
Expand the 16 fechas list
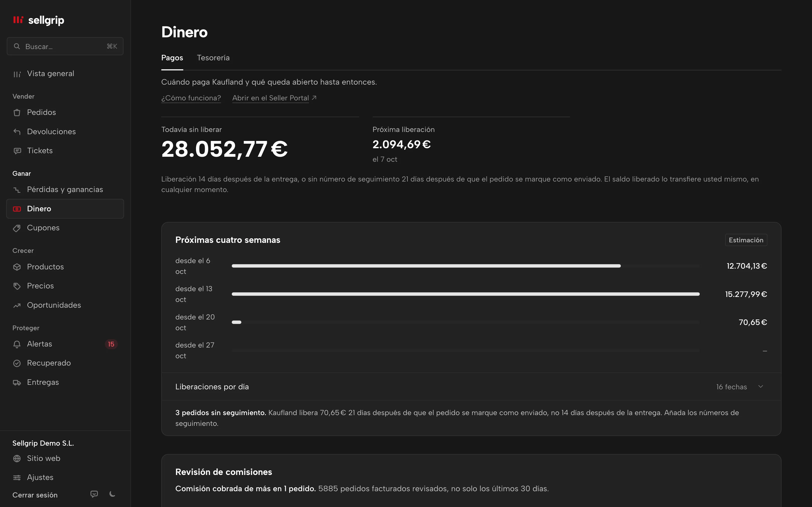732,387
